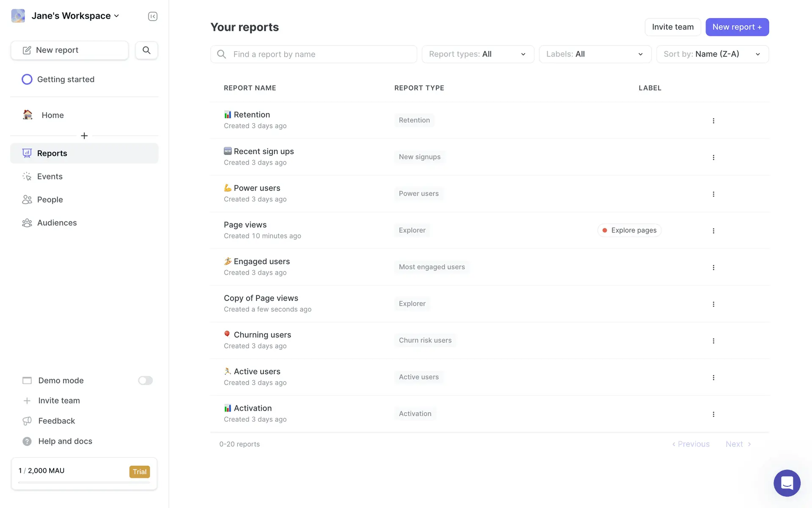Image resolution: width=812 pixels, height=508 pixels.
Task: Click the purple New report + button
Action: tap(737, 27)
